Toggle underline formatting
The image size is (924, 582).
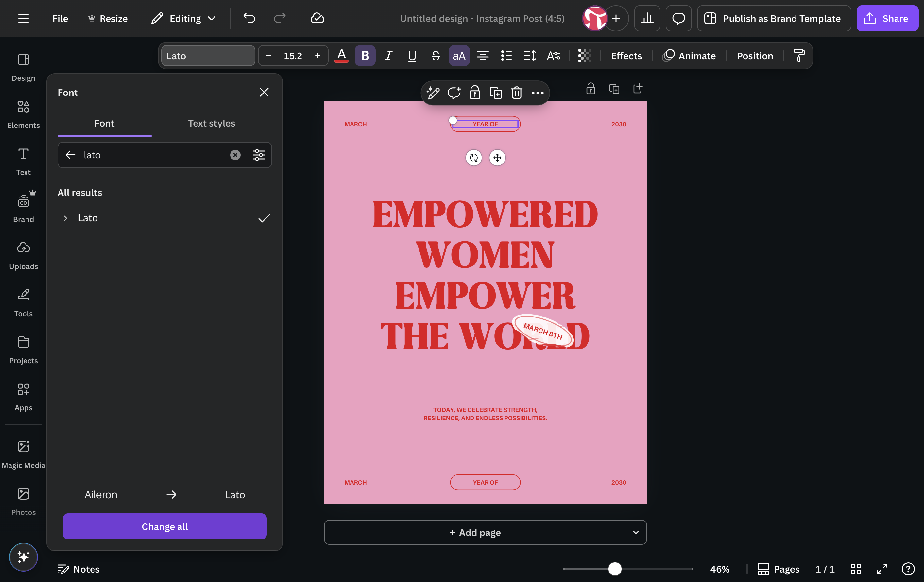click(412, 56)
